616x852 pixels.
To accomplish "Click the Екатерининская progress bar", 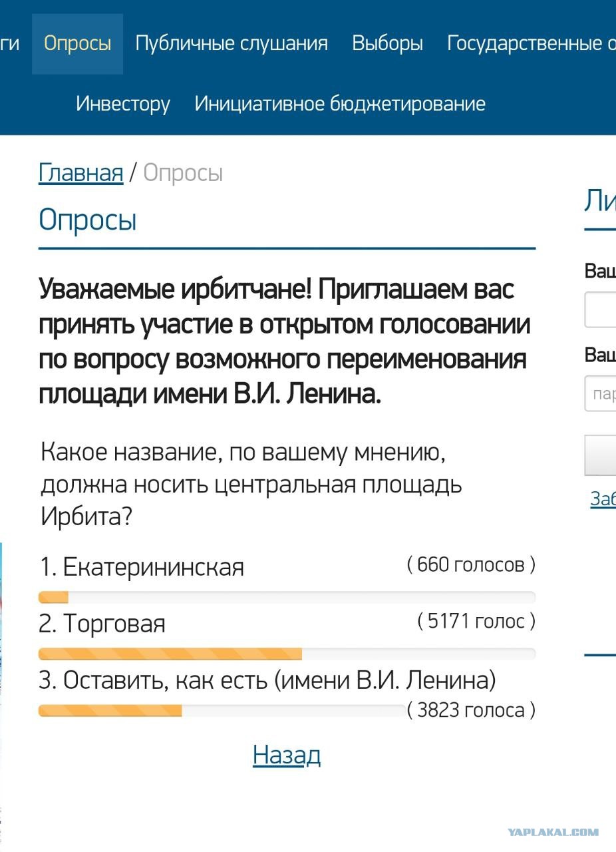I will click(x=287, y=597).
